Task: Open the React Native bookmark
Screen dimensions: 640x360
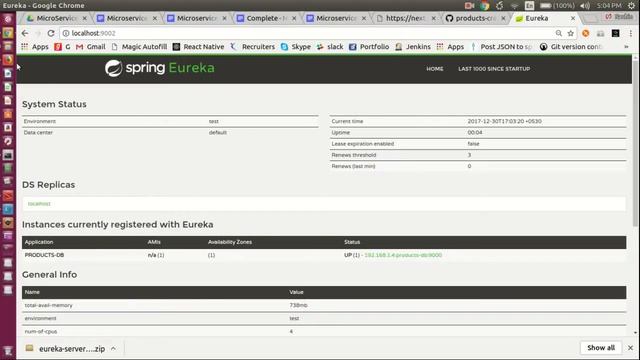Action: 198,47
